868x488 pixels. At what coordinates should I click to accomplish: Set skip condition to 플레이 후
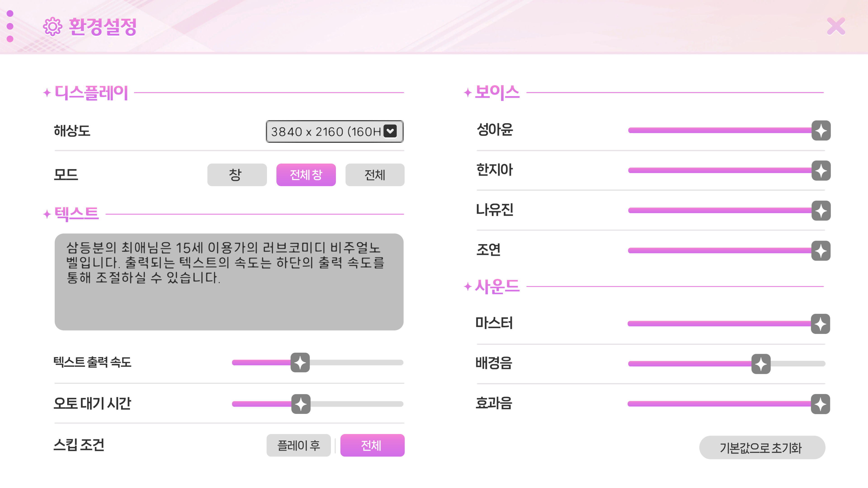[x=299, y=445]
